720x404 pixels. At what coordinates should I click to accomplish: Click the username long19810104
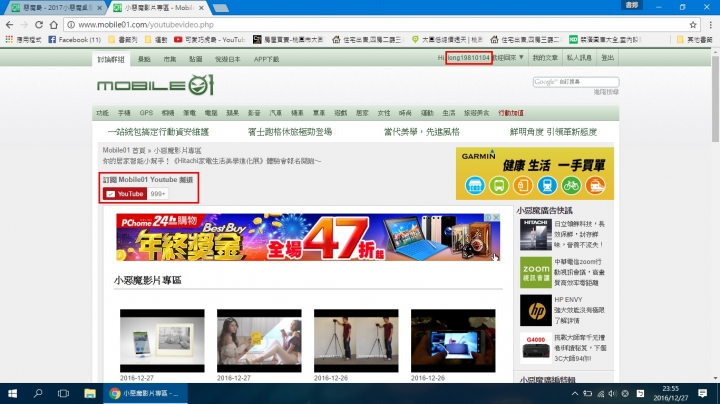point(468,58)
